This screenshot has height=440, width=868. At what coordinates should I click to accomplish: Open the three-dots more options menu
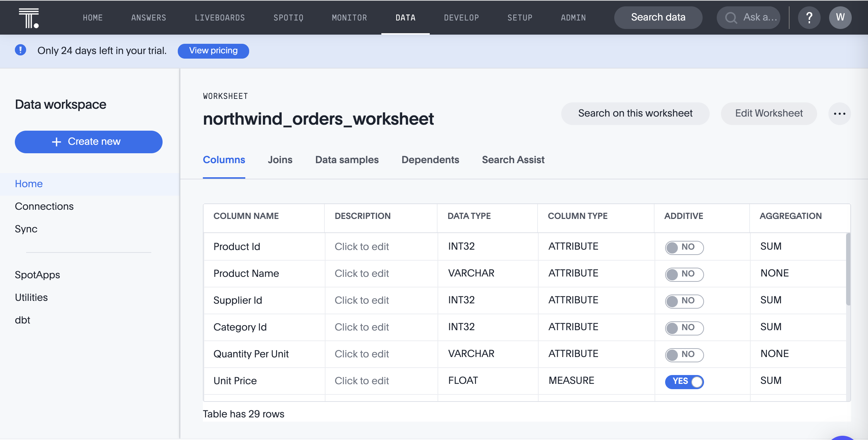840,114
